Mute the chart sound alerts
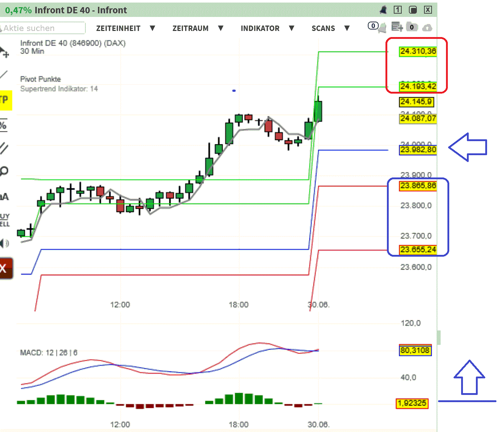504x432 pixels. (x=4, y=243)
